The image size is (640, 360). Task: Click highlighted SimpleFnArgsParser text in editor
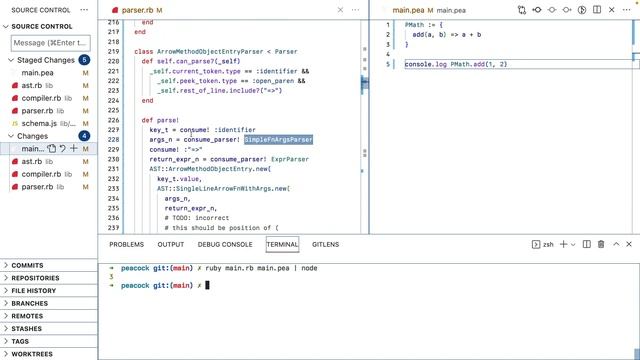[x=278, y=140]
